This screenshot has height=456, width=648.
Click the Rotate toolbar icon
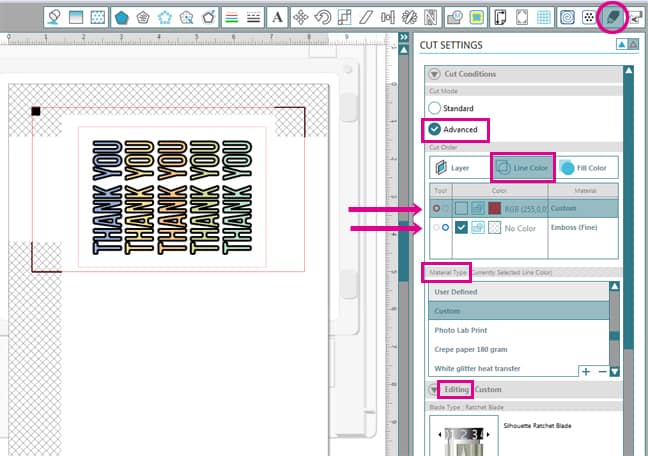pos(323,17)
